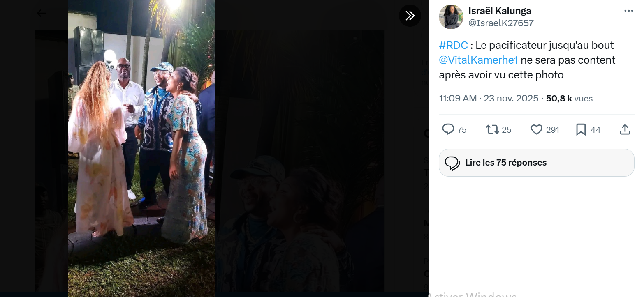This screenshot has height=297, width=644.
Task: Open the three-dot more options menu
Action: [x=628, y=11]
